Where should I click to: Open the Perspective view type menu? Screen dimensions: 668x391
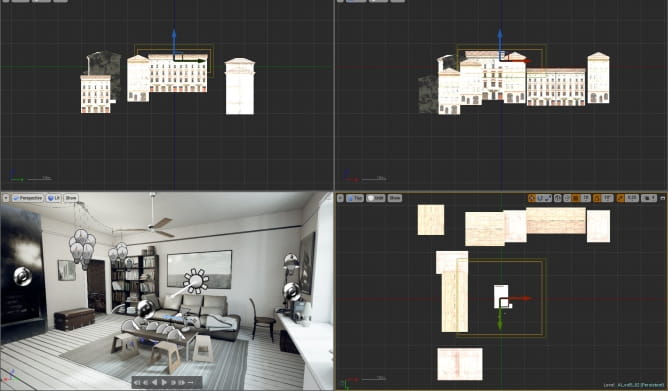pos(28,198)
